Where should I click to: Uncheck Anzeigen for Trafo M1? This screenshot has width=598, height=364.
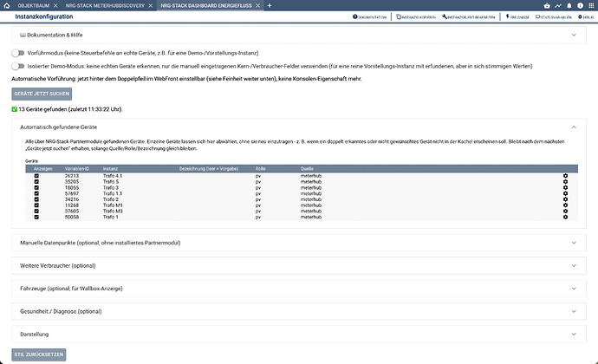click(36, 205)
